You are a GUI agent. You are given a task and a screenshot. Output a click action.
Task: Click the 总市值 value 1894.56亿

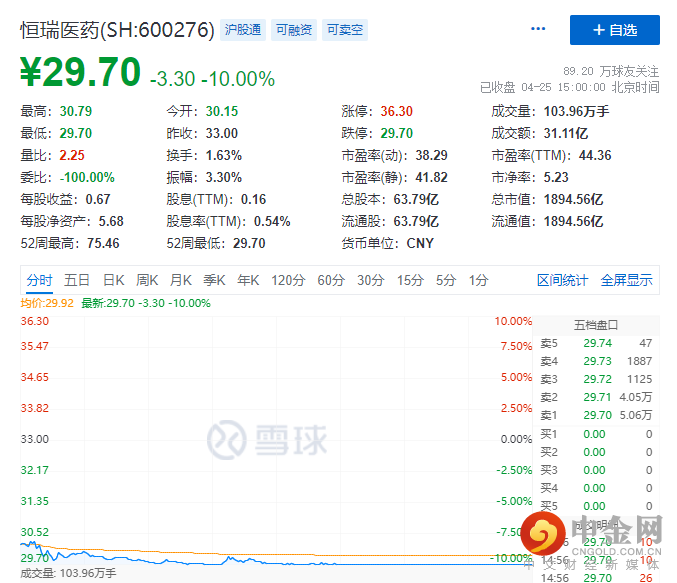click(573, 200)
